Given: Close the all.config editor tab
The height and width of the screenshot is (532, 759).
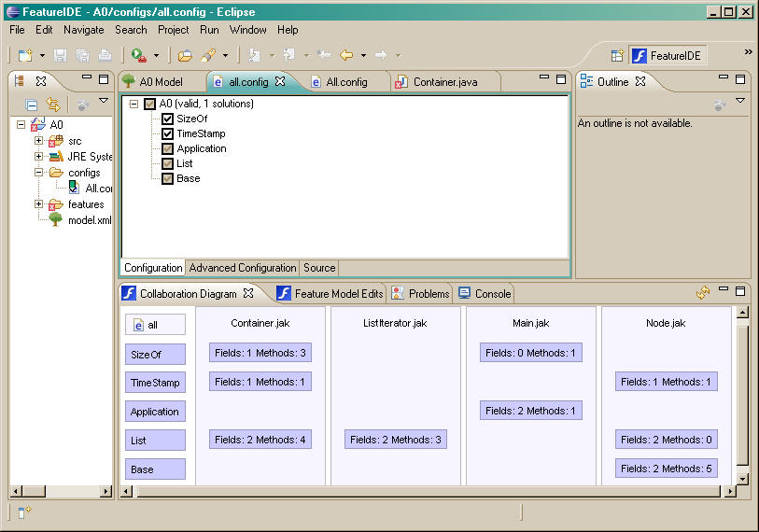Looking at the screenshot, I should (x=280, y=81).
